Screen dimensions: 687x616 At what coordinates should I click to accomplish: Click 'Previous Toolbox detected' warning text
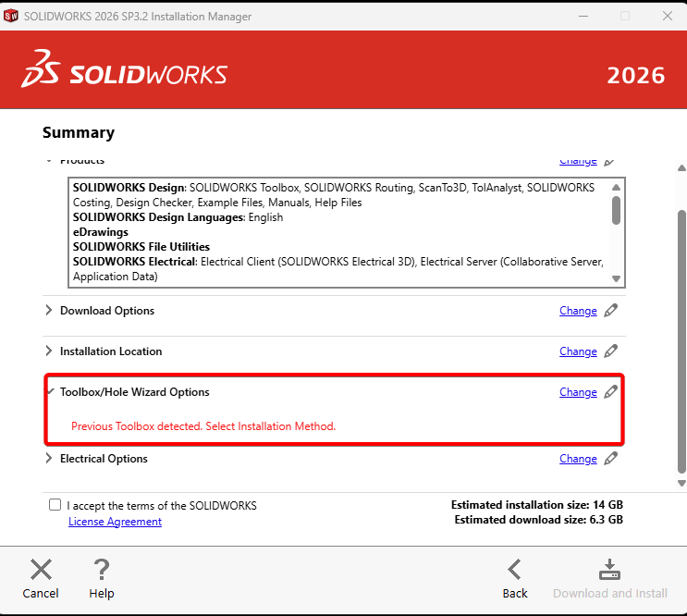pos(203,426)
